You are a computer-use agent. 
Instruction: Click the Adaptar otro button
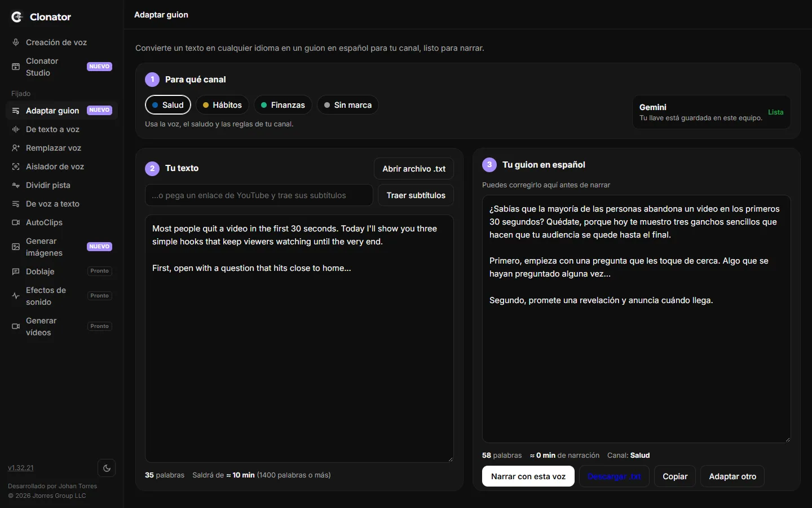pyautogui.click(x=732, y=476)
